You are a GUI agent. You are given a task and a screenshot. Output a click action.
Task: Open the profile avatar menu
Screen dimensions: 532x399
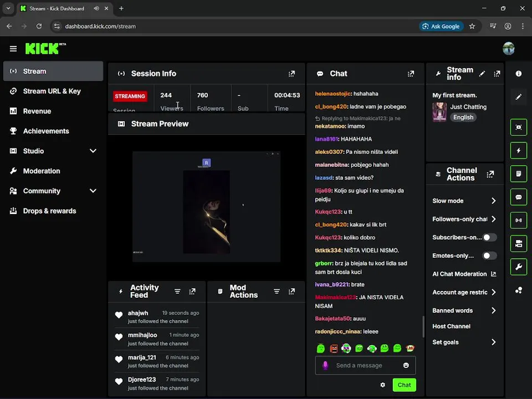click(x=508, y=49)
